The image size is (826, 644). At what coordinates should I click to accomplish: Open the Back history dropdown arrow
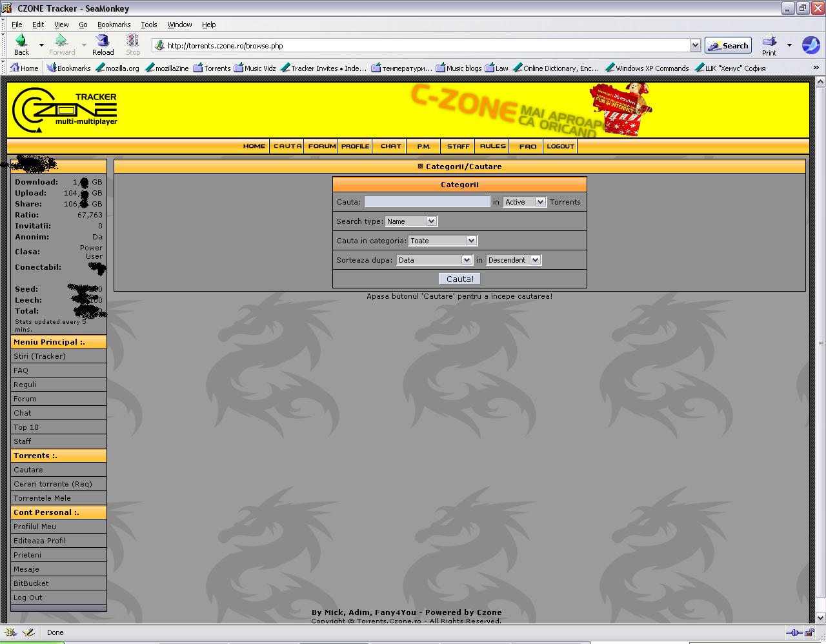tap(41, 45)
